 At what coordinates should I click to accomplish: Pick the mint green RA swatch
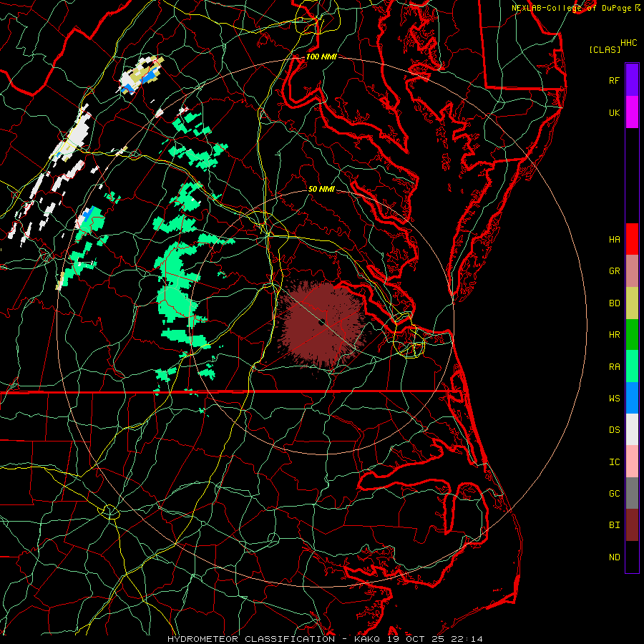[632, 366]
